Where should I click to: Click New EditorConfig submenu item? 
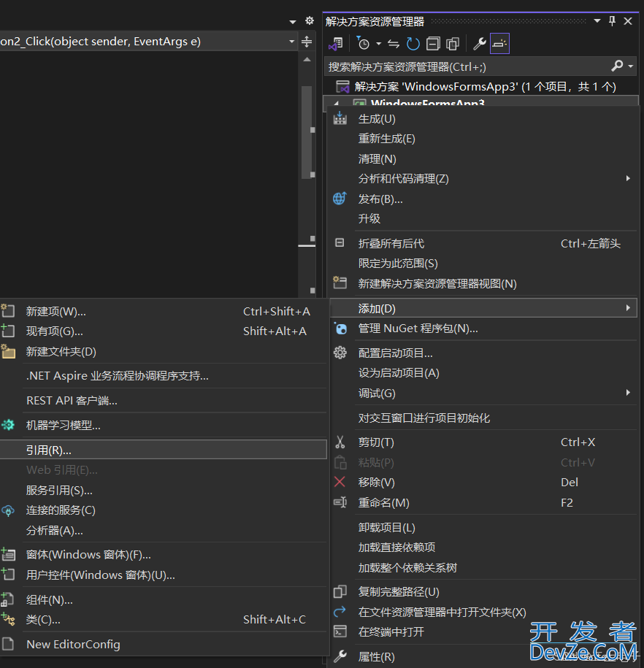[164, 644]
